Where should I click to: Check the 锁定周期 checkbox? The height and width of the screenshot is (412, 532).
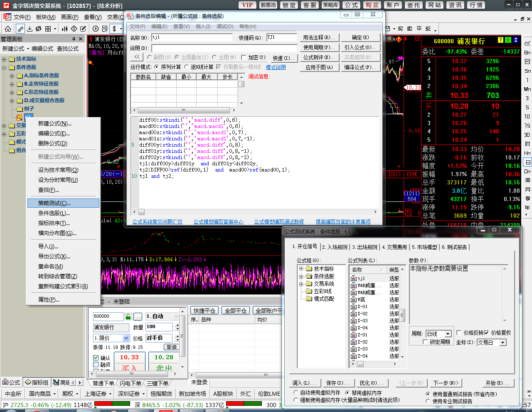[x=425, y=342]
